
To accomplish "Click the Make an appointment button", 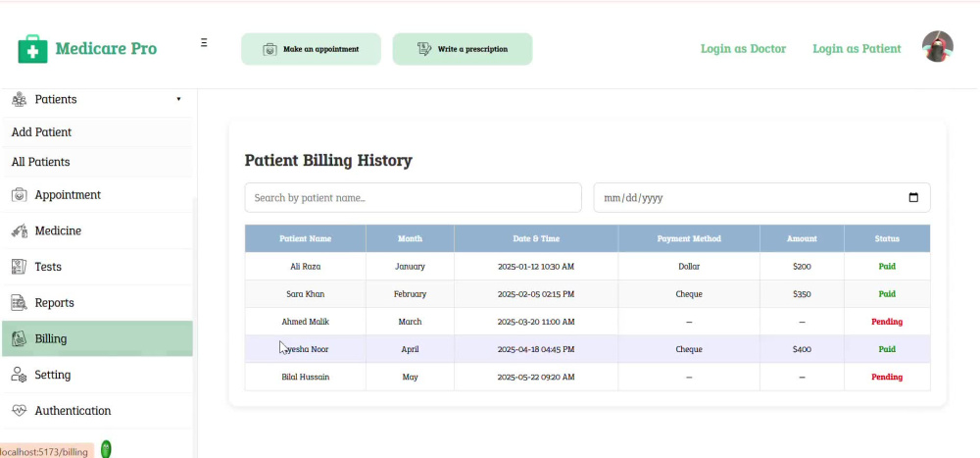I will 312,49.
